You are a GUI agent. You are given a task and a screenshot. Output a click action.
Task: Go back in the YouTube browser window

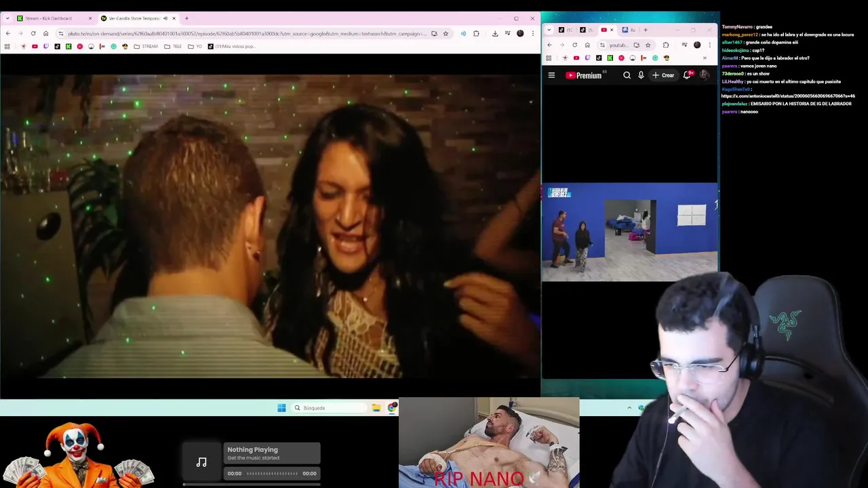click(549, 45)
